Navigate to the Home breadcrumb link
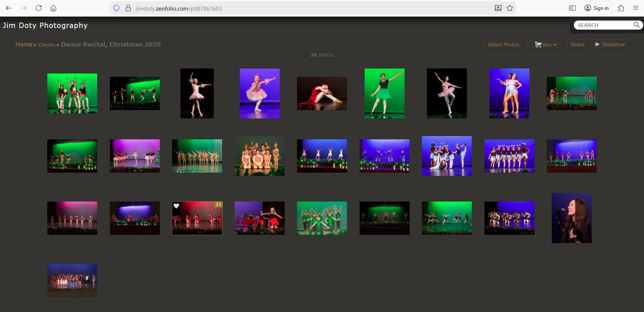Image resolution: width=644 pixels, height=312 pixels. click(x=24, y=45)
